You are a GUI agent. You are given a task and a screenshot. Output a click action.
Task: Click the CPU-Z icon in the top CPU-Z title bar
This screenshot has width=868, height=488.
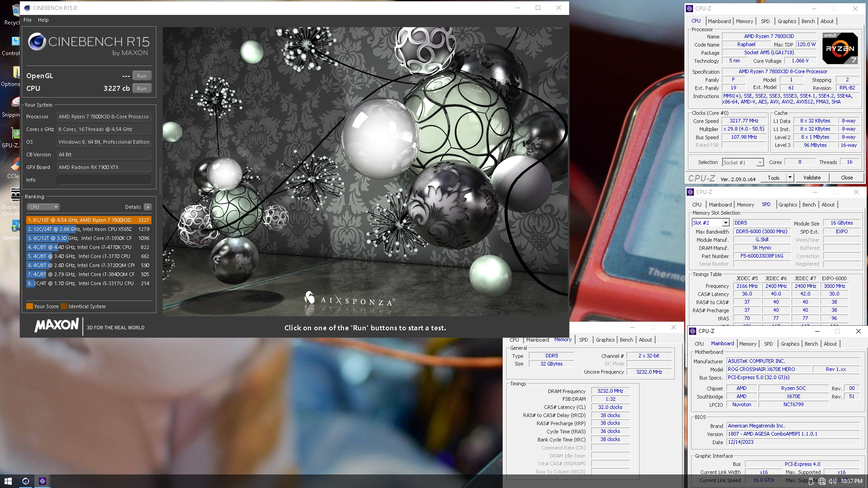pyautogui.click(x=689, y=8)
